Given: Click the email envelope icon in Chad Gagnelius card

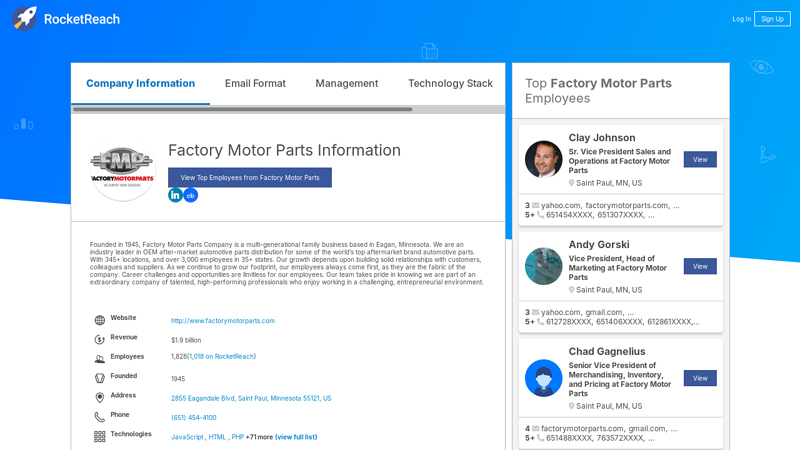Looking at the screenshot, I should pyautogui.click(x=535, y=429).
